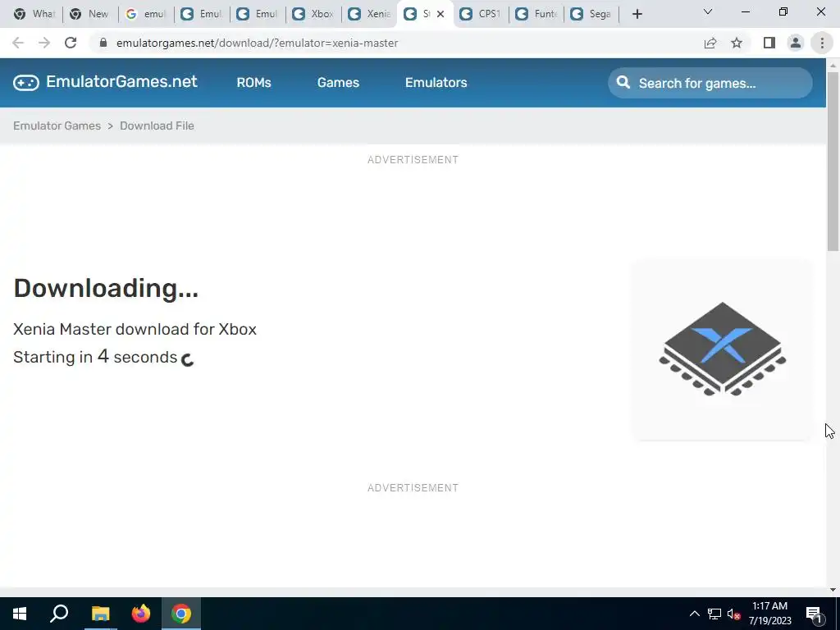Open the new tab plus button

pyautogui.click(x=637, y=14)
